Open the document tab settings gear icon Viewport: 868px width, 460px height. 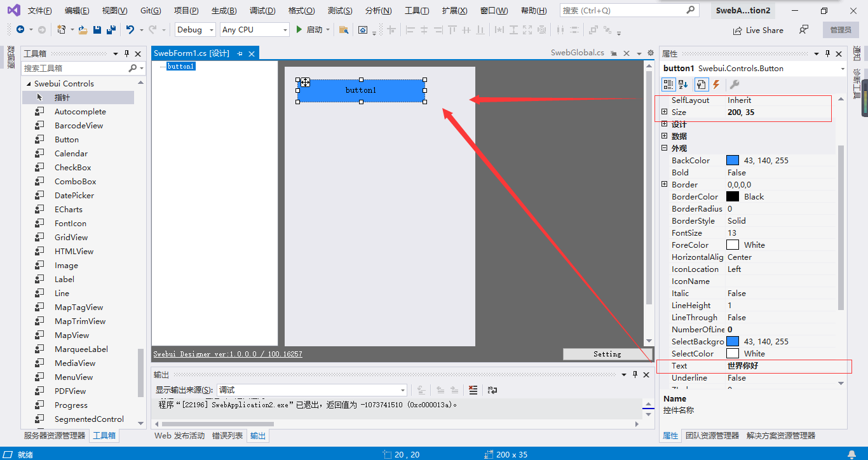pos(650,53)
